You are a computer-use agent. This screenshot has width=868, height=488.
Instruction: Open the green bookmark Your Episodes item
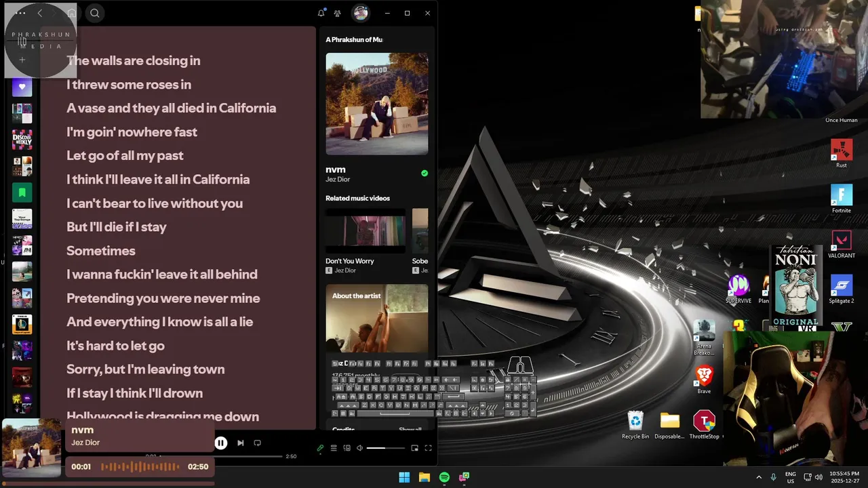coord(22,192)
